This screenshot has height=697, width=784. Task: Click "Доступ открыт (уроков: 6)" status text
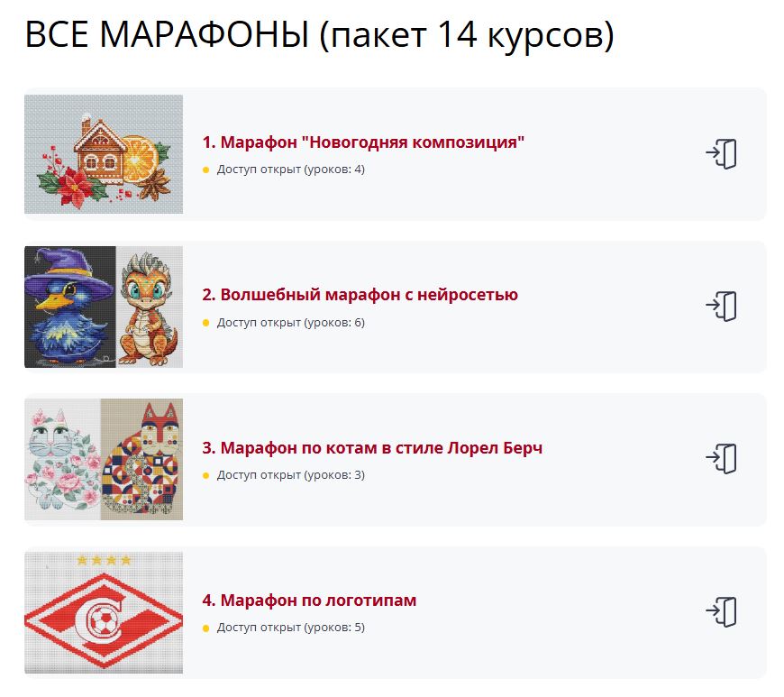[290, 322]
